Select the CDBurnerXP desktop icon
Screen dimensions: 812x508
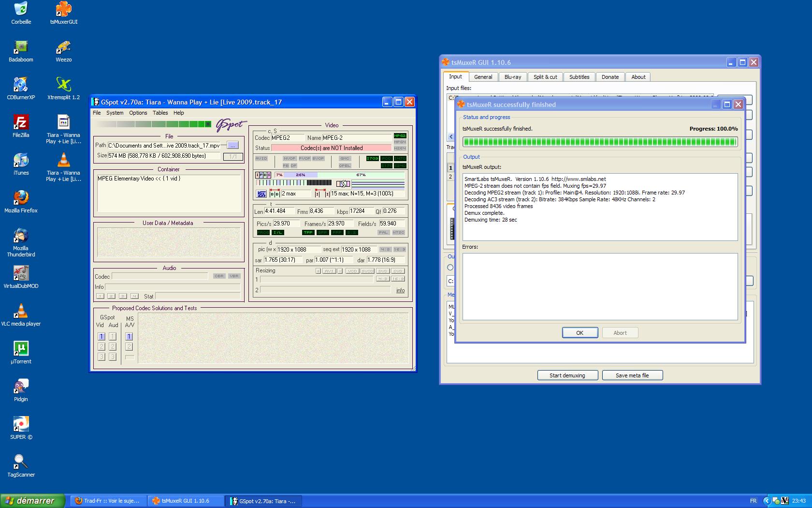tap(21, 89)
